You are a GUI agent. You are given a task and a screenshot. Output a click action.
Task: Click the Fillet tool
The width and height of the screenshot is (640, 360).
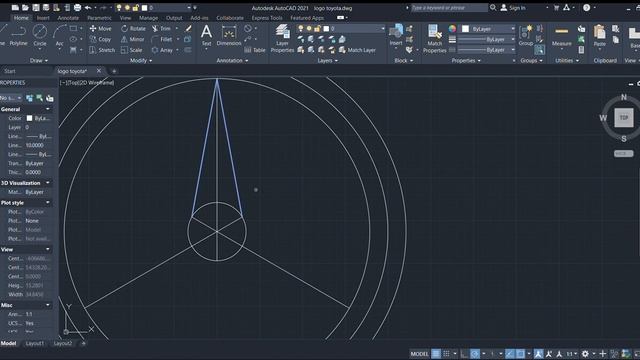pyautogui.click(x=162, y=39)
